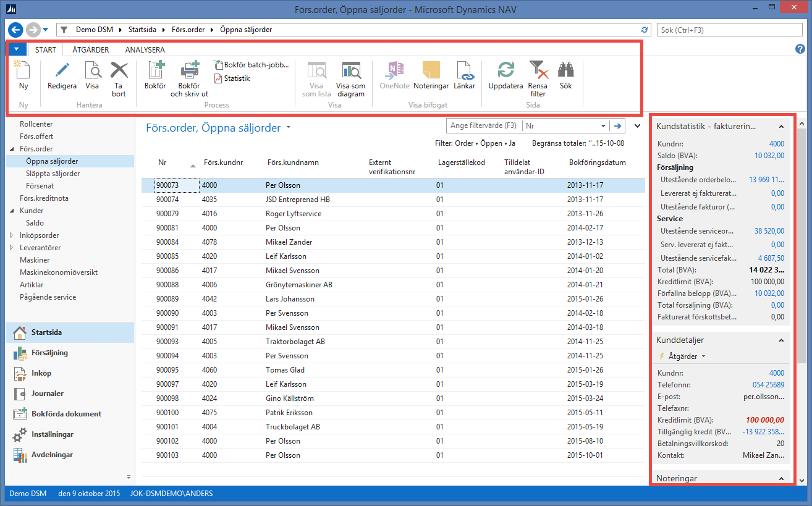Open the navigation history dropdown arrow

(46, 30)
